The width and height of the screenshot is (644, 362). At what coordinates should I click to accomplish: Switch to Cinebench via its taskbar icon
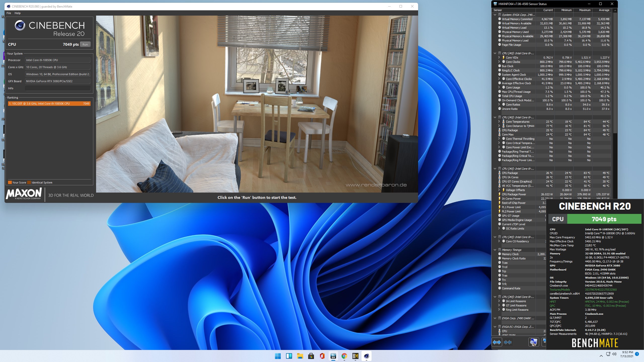(x=367, y=356)
